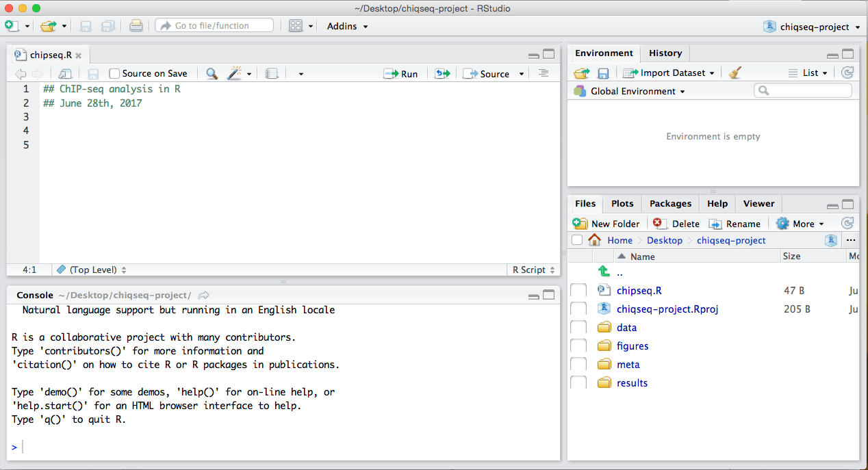Switch to the Environment tab
The height and width of the screenshot is (470, 868).
click(x=604, y=53)
